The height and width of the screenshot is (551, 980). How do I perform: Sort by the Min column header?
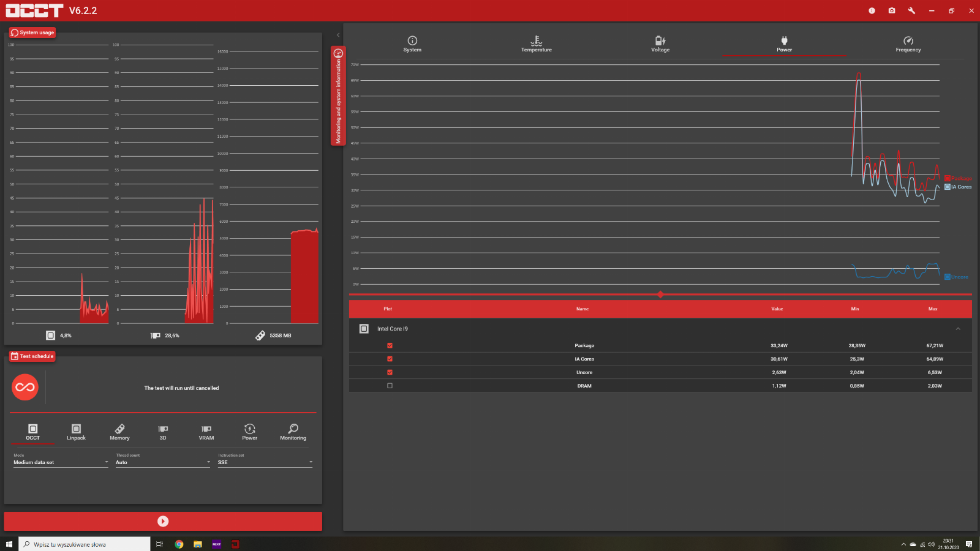coord(855,309)
